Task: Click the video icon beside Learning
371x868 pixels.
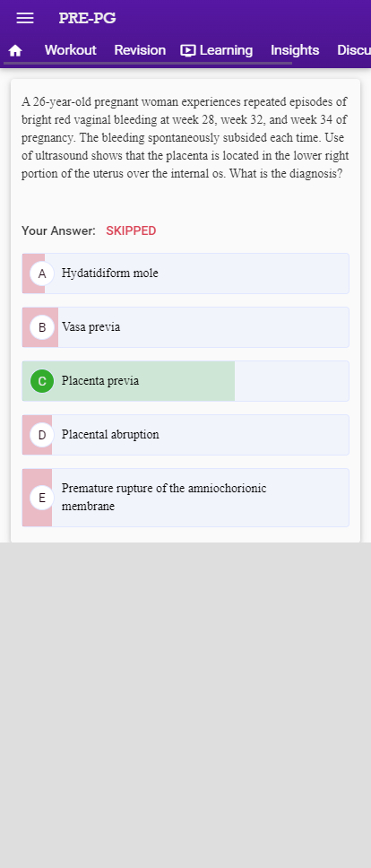Action: (188, 50)
